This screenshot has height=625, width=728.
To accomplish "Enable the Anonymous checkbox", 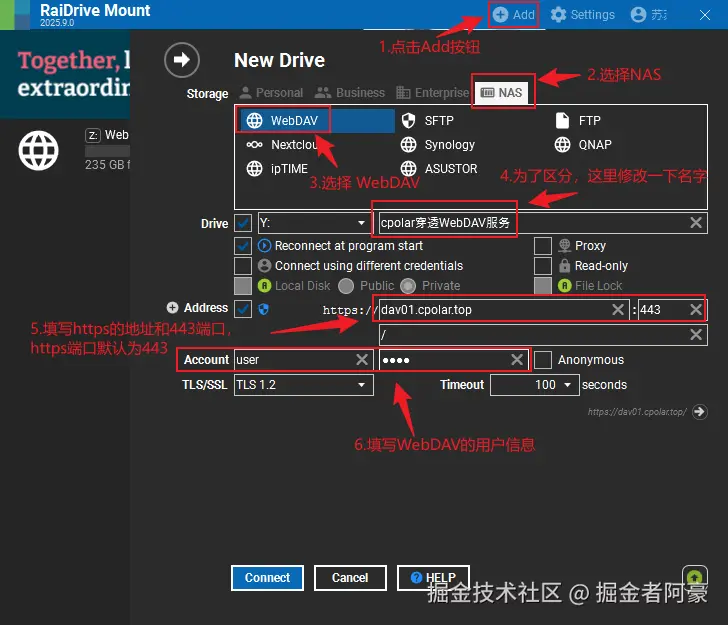I will (x=543, y=360).
